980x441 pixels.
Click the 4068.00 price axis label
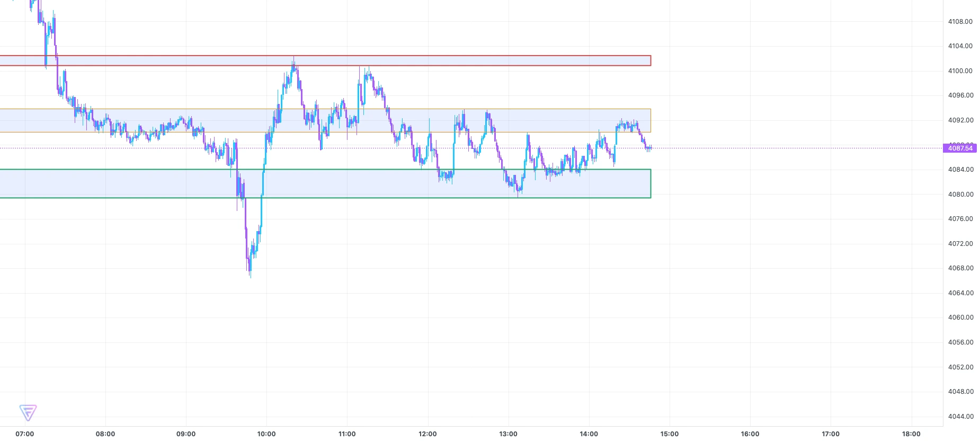(960, 268)
